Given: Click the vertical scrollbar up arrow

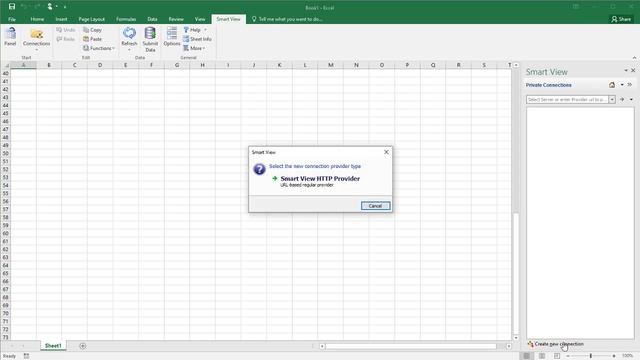Looking at the screenshot, I should point(516,65).
